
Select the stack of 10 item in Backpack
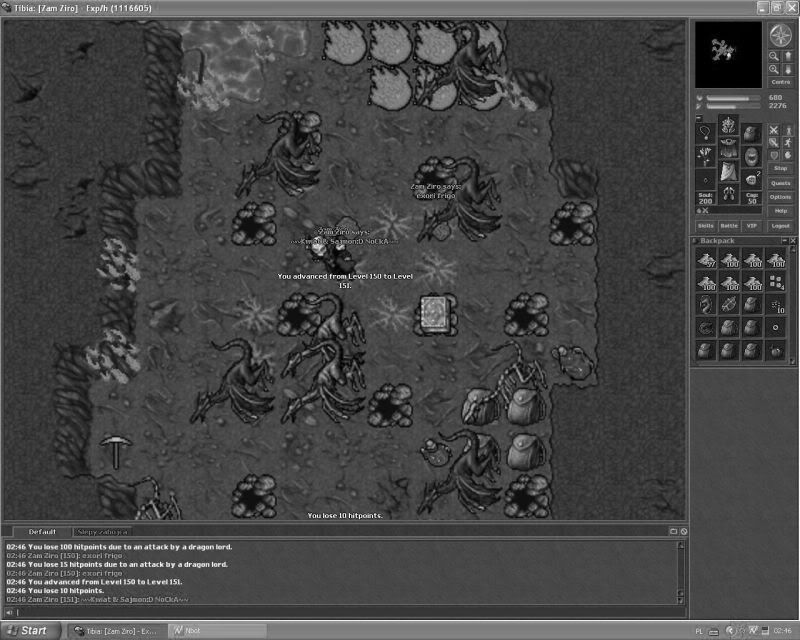click(776, 305)
